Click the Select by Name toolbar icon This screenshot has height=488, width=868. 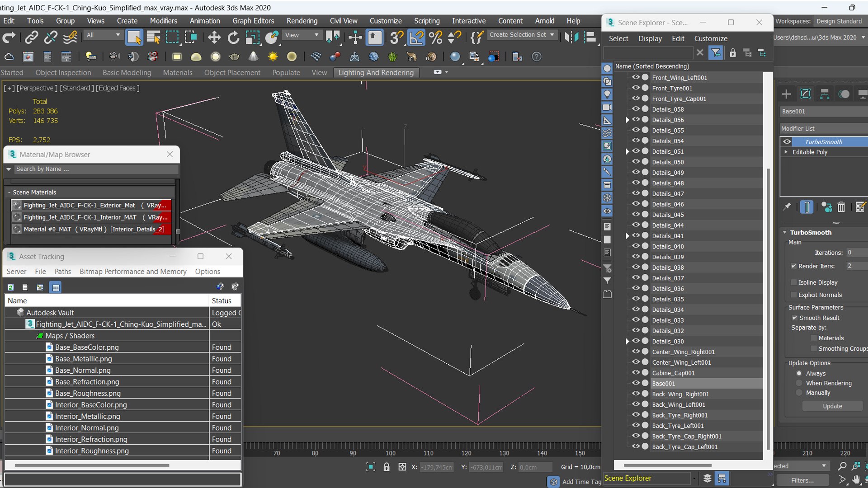[153, 38]
